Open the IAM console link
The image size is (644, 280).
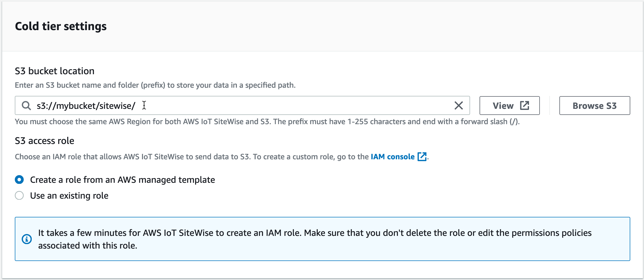(x=392, y=156)
